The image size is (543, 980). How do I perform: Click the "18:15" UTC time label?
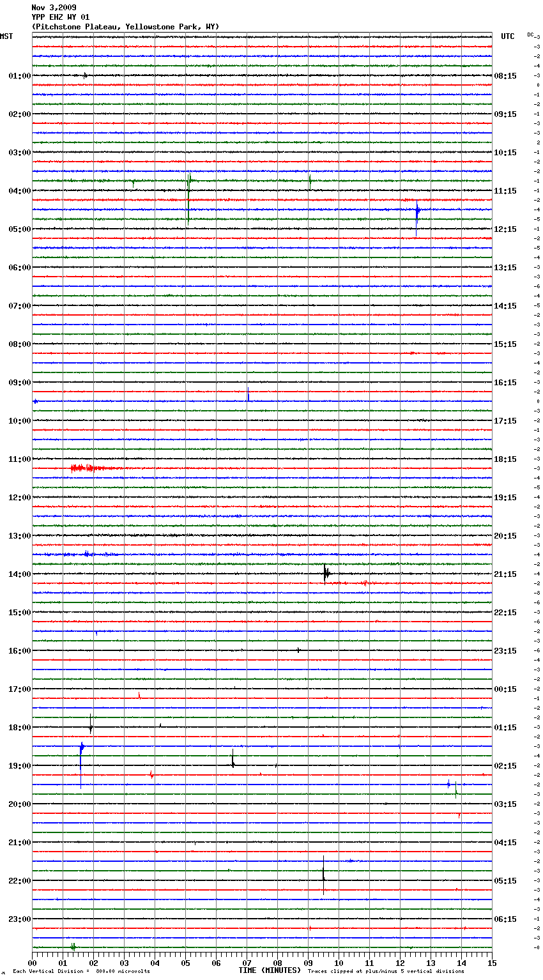(x=505, y=459)
